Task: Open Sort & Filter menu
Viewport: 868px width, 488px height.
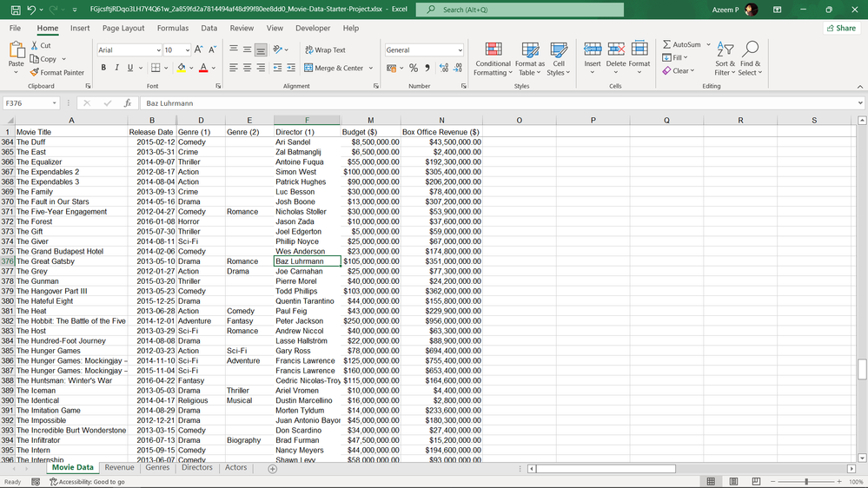Action: coord(725,59)
